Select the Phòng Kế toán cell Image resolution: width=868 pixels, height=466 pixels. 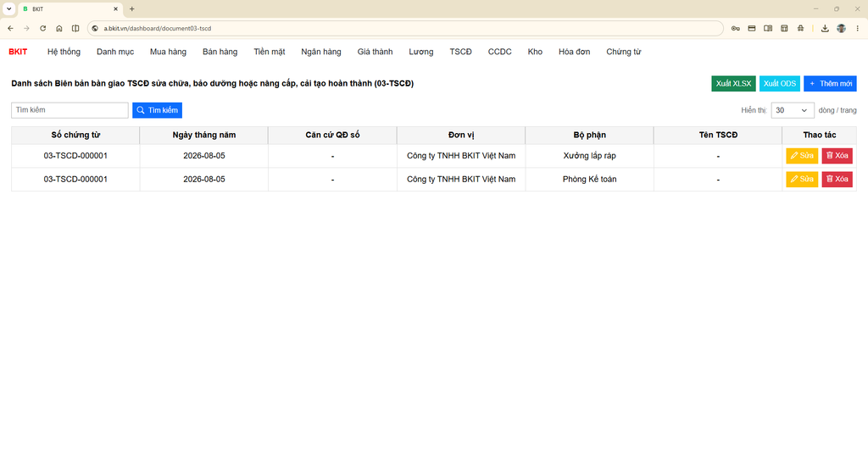coord(589,179)
